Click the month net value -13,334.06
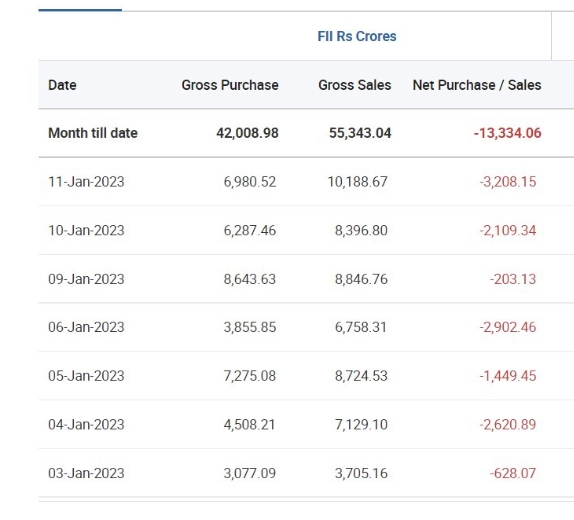Viewport: 574px width, 520px height. [x=507, y=133]
